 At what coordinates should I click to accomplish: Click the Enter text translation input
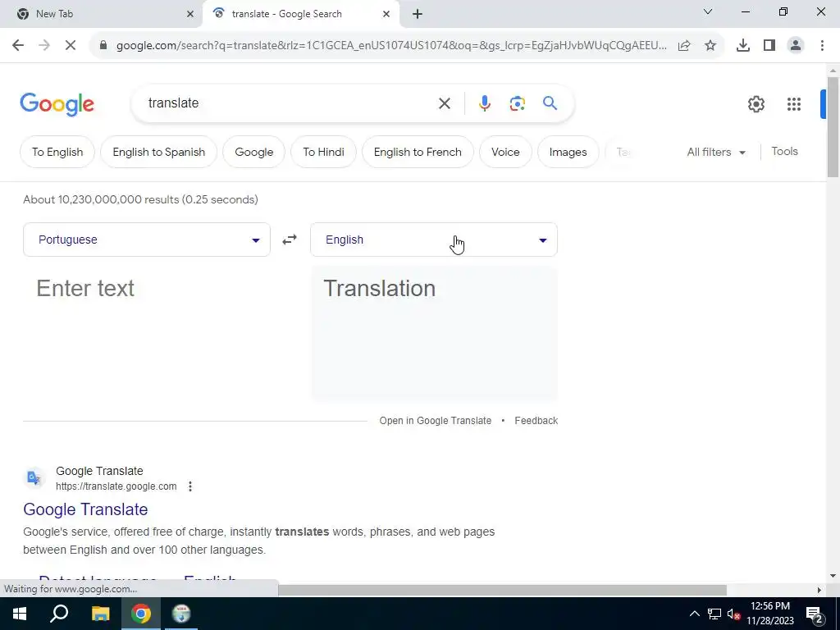147,332
